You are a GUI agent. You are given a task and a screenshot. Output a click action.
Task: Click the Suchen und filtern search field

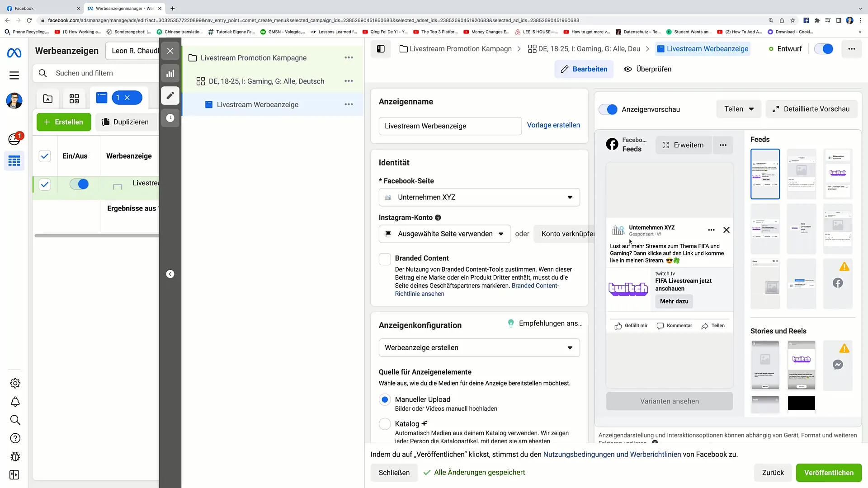click(96, 73)
